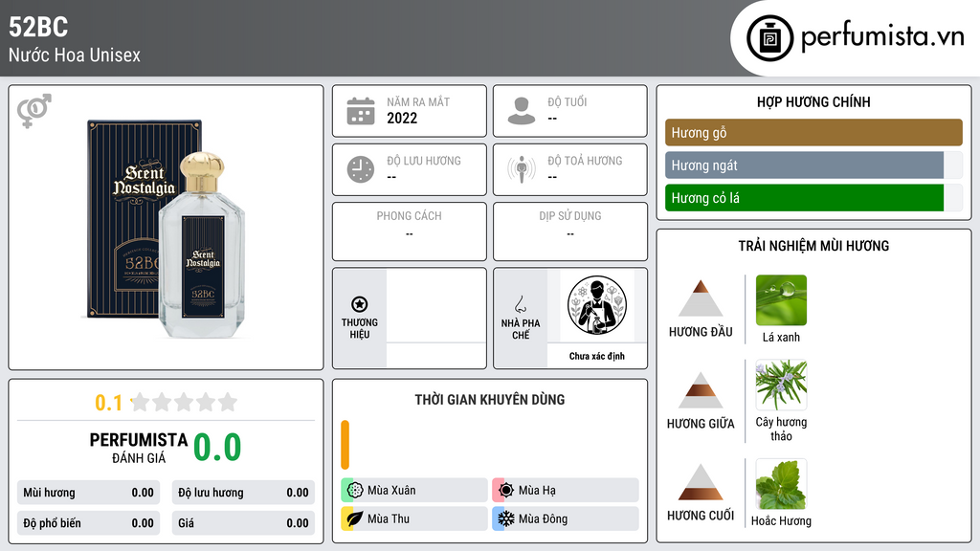Click the Mùa Thu leaf icon

click(x=355, y=518)
